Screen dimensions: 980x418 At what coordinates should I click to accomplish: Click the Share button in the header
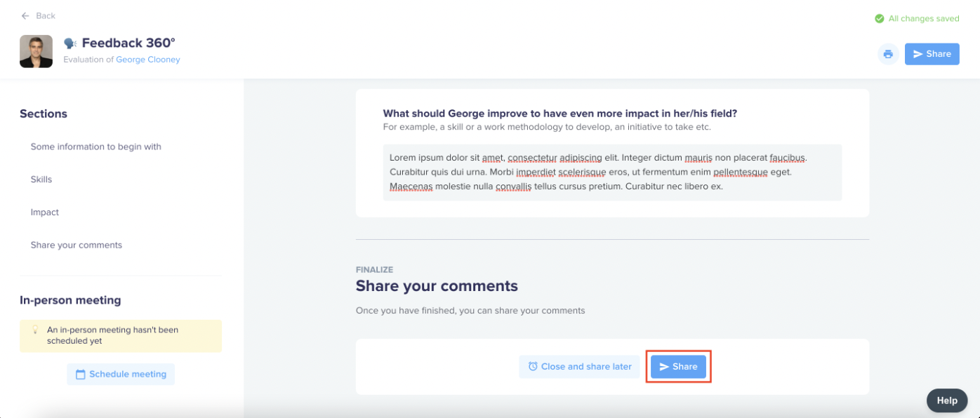point(932,54)
